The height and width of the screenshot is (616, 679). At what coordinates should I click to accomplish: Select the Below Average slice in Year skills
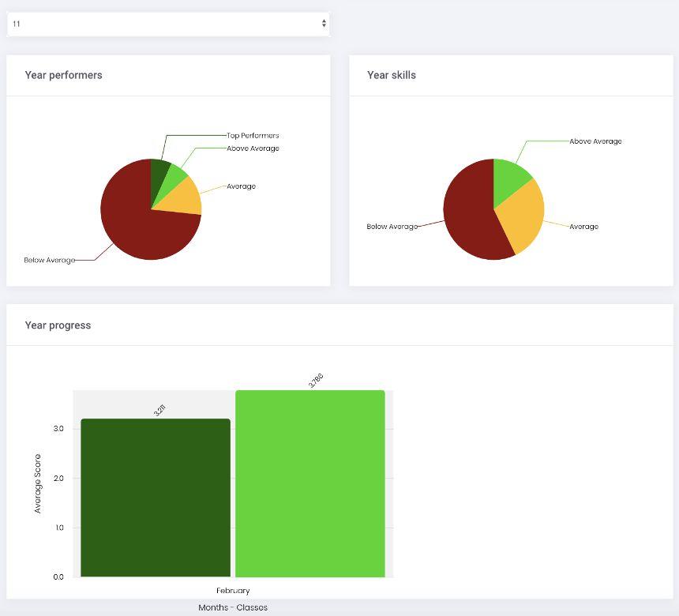pyautogui.click(x=470, y=212)
